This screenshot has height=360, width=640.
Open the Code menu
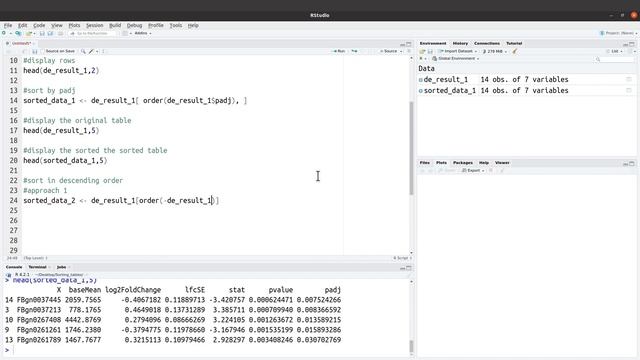[x=39, y=25]
